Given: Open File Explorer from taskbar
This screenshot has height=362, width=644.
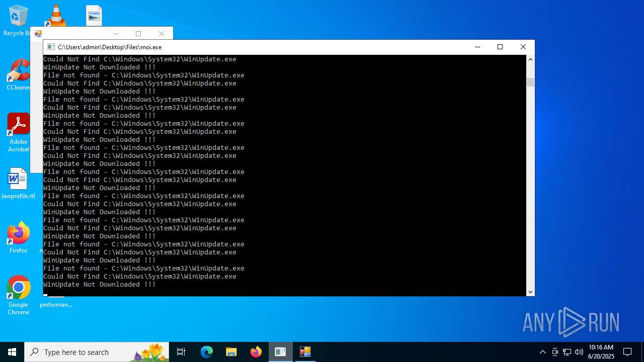Looking at the screenshot, I should pos(231,352).
